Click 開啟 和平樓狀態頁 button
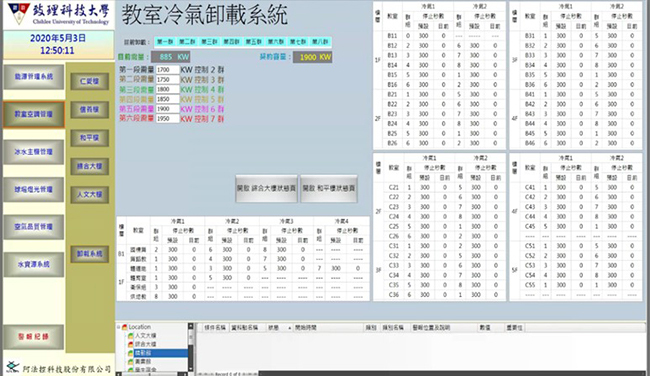Image resolution: width=650 pixels, height=376 pixels. [329, 188]
